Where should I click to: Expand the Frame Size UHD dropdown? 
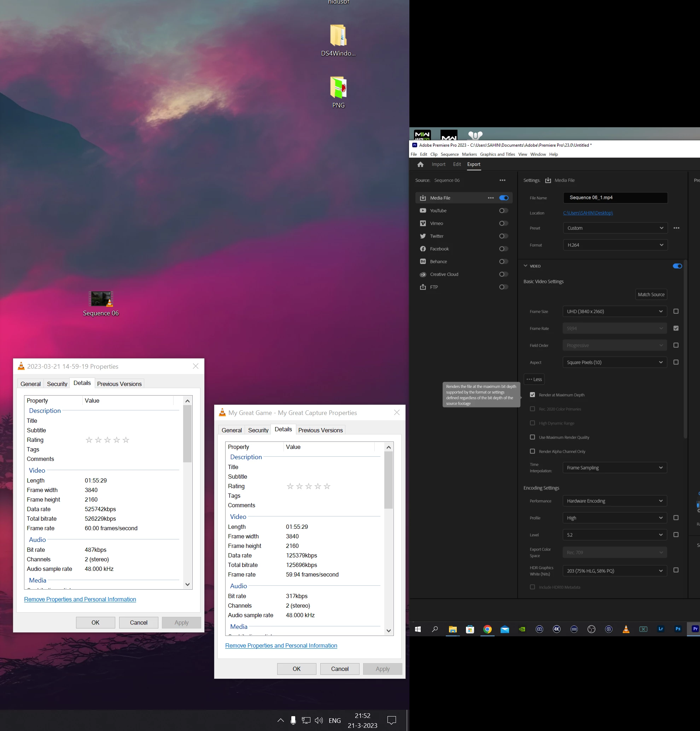coord(614,311)
